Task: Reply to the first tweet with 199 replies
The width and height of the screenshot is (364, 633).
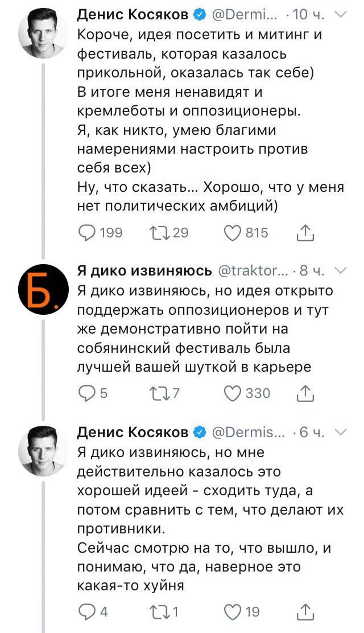Action: (x=87, y=232)
